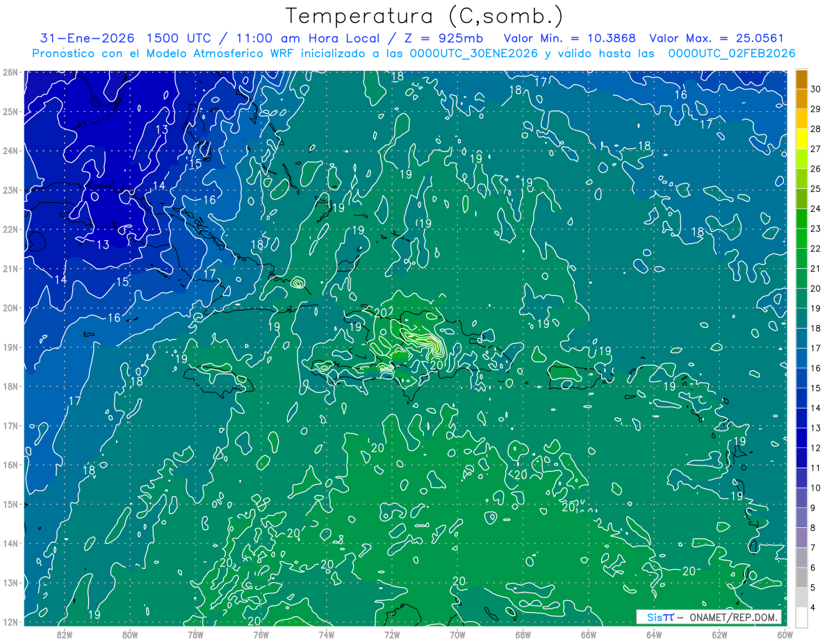Click the 70W longitude axis label
The height and width of the screenshot is (644, 834).
tap(457, 634)
